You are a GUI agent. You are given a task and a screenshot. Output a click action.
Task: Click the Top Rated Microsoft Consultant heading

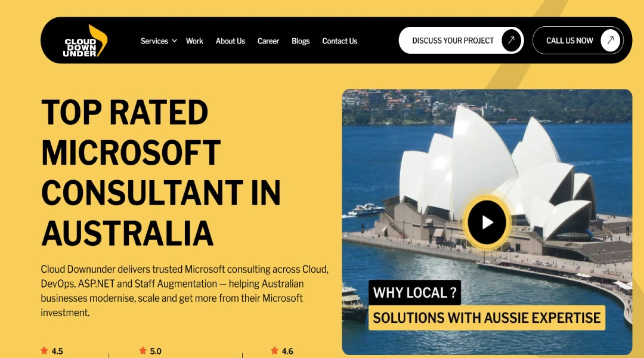[161, 172]
